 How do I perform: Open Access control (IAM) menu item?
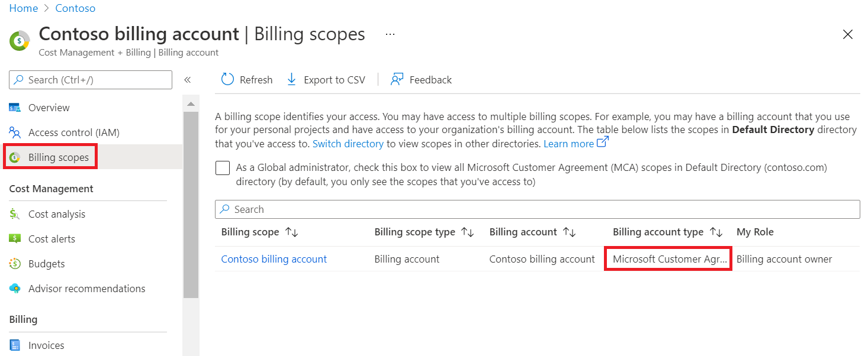[x=73, y=132]
